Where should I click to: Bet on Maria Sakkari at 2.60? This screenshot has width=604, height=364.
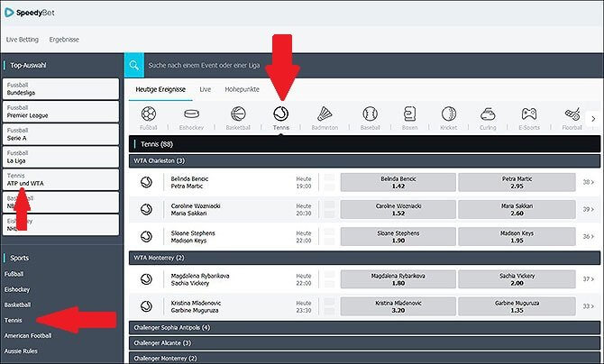[x=517, y=210]
